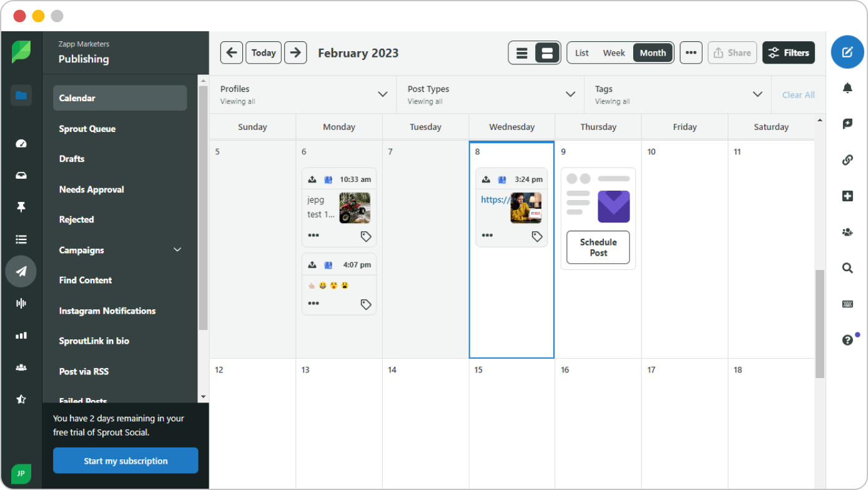The height and width of the screenshot is (490, 868).
Task: Select the Month view
Action: pyautogui.click(x=653, y=53)
